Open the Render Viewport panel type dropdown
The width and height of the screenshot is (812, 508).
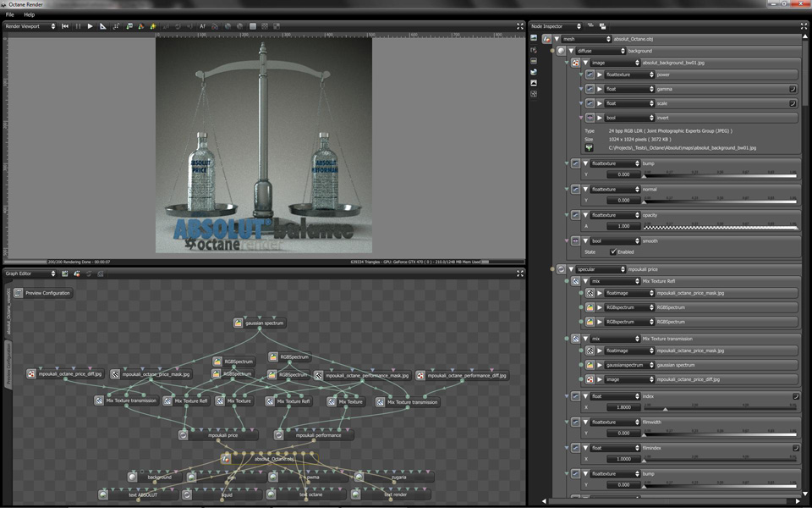30,26
